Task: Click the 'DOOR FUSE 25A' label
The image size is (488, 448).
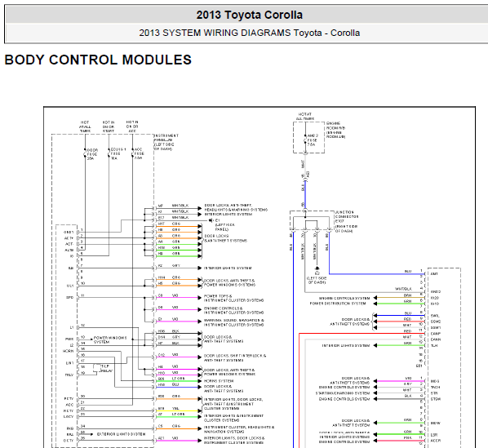Action: 92,154
